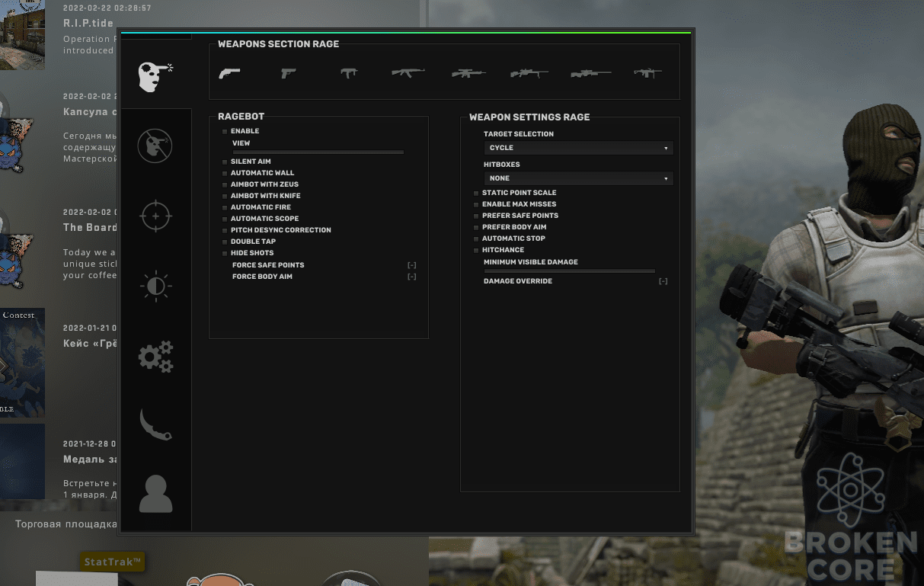The width and height of the screenshot is (924, 586).
Task: Enable the Double Tap checkbox
Action: click(x=225, y=242)
